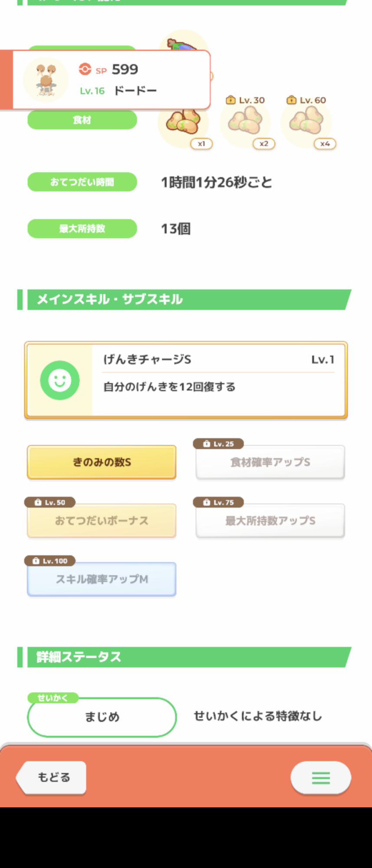This screenshot has width=372, height=868.
Task: Select the locked 最大所持数アップS sub skill
Action: point(270,521)
